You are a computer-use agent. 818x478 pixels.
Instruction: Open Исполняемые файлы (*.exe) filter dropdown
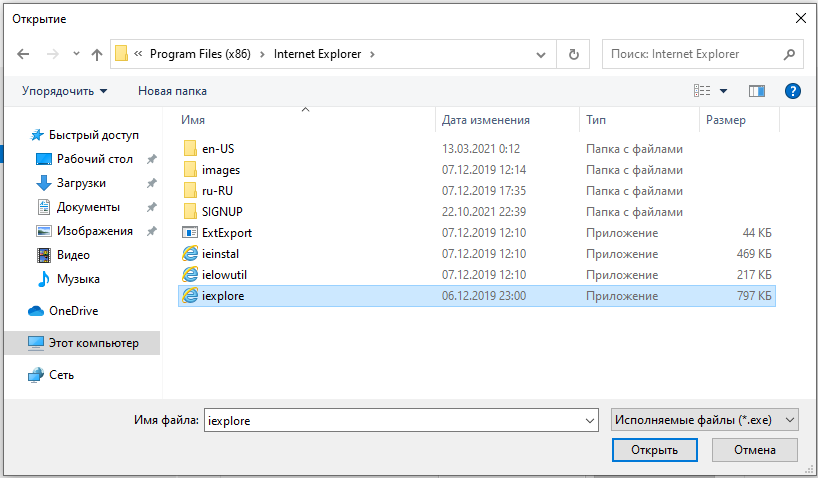704,420
